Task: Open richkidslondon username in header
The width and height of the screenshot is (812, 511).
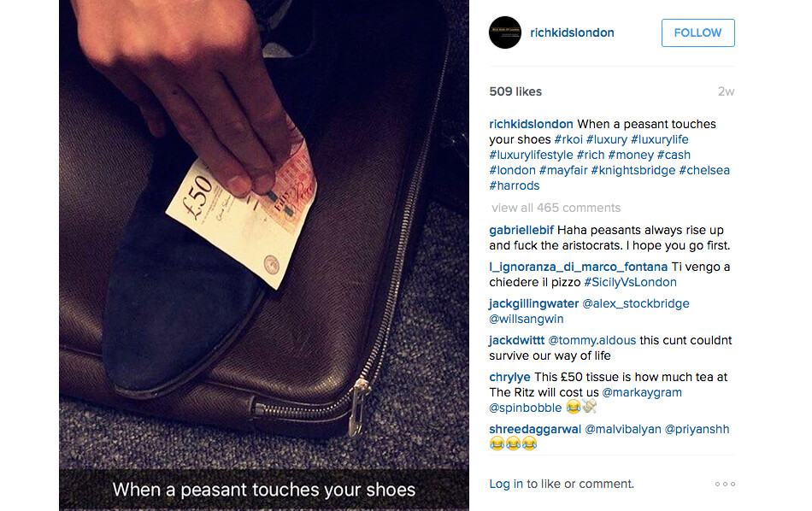Action: pyautogui.click(x=572, y=32)
